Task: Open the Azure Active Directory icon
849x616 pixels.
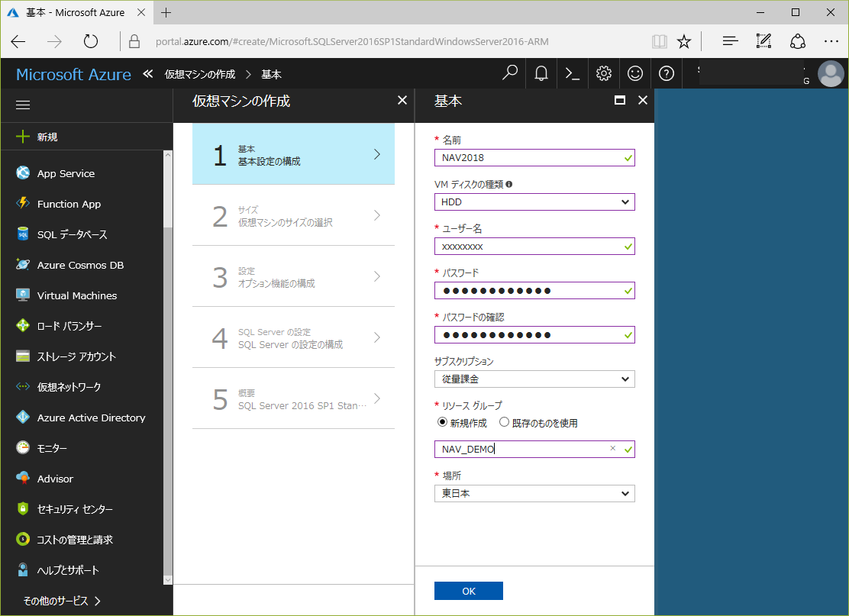Action: [23, 417]
